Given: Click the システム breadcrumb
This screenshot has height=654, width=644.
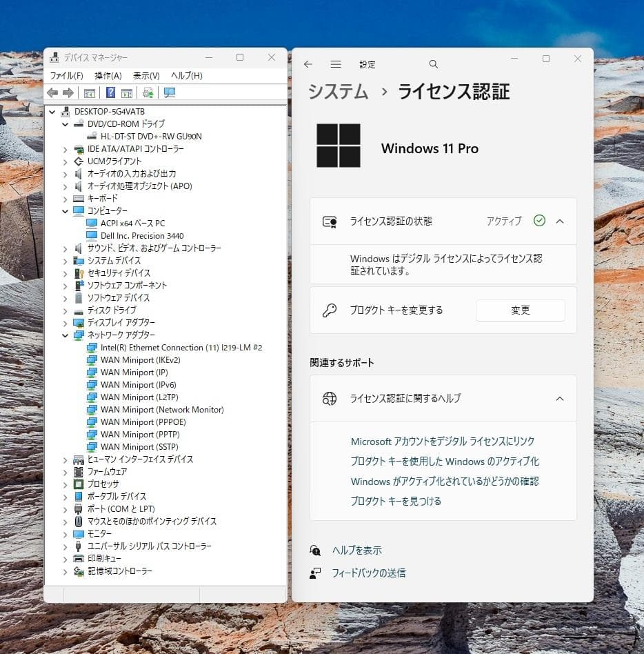Looking at the screenshot, I should click(338, 91).
